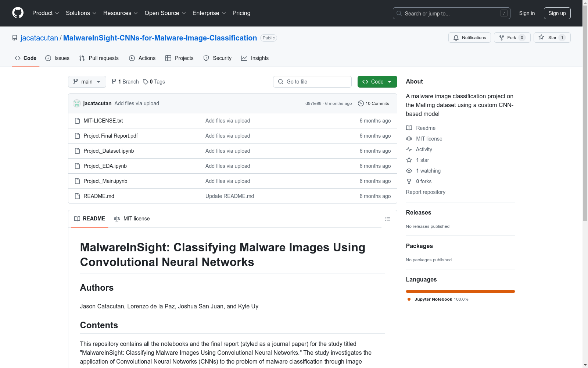The height and width of the screenshot is (368, 588).
Task: Click the Jupyter Notebook 100.0% language entry
Action: pos(438,299)
